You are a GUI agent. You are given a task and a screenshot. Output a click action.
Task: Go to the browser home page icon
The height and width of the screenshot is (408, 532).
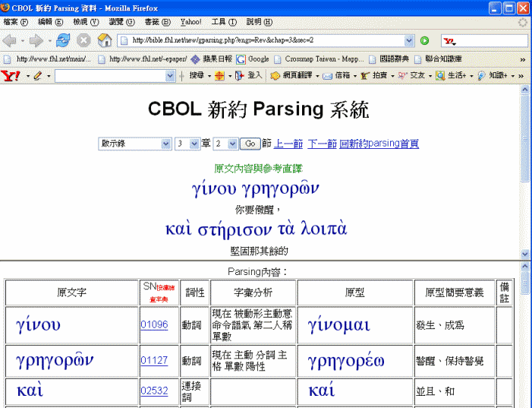click(105, 40)
